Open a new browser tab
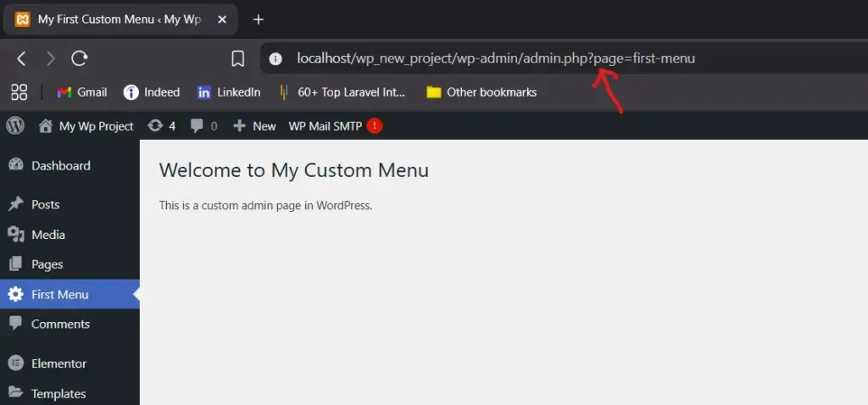 pyautogui.click(x=259, y=19)
